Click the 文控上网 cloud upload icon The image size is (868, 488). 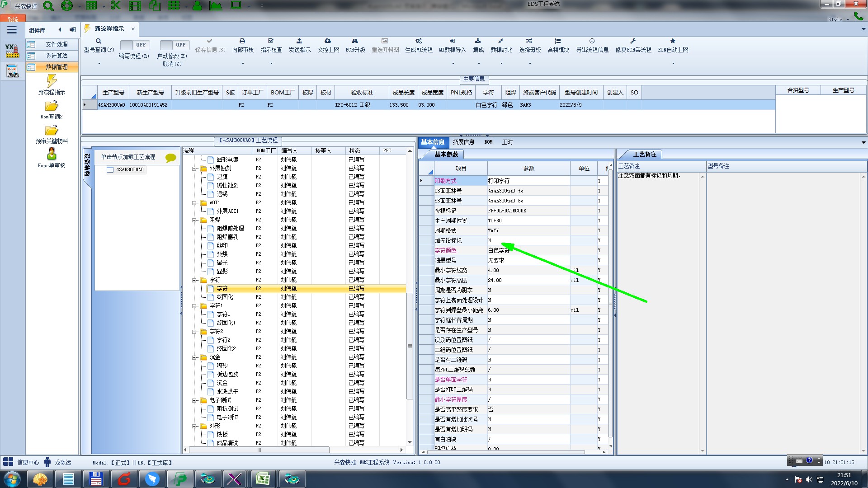[328, 41]
